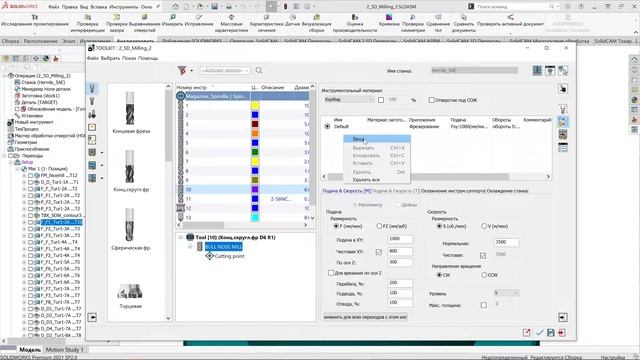640x360 pixels.
Task: Open the Файл menu in ToolKit window
Action: pos(93,58)
